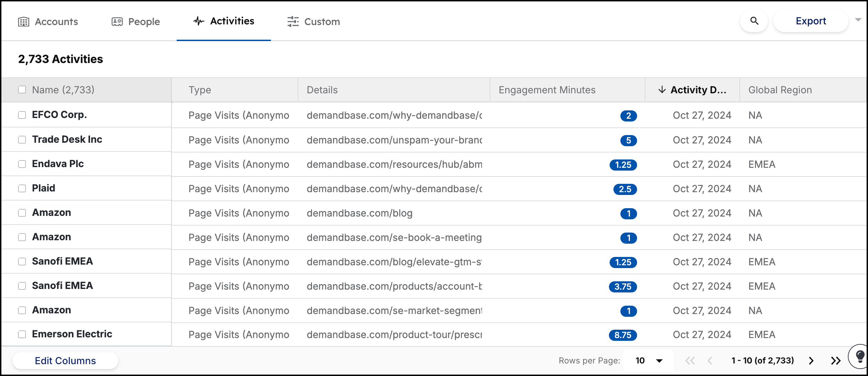The width and height of the screenshot is (868, 376).
Task: Check the select-all Name checkbox
Action: pos(22,90)
